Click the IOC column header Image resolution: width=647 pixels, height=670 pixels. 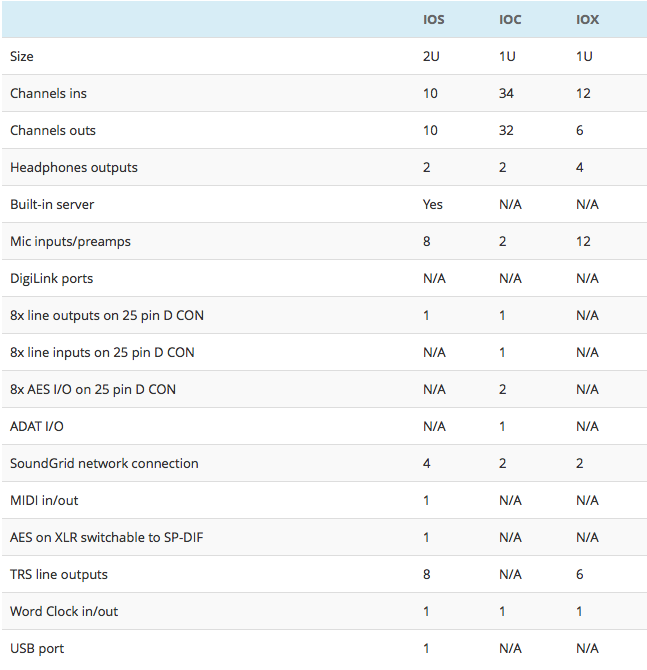[510, 20]
